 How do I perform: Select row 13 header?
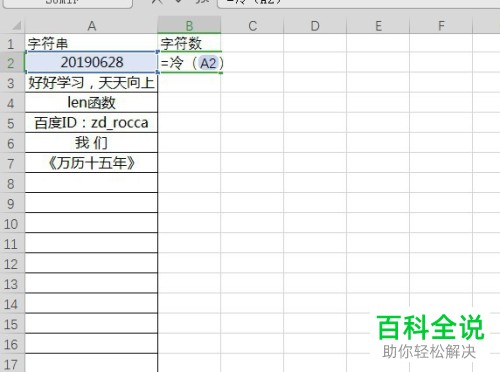pos(12,284)
